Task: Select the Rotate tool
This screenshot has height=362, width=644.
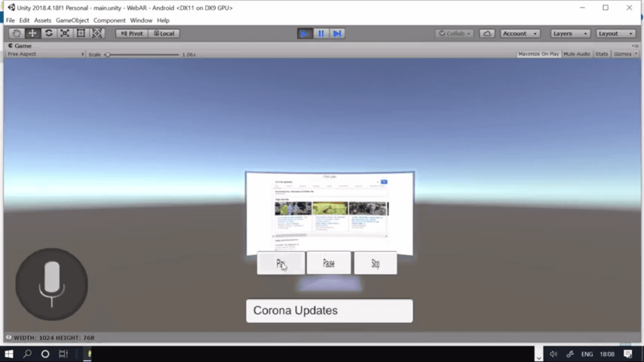Action: pos(49,34)
